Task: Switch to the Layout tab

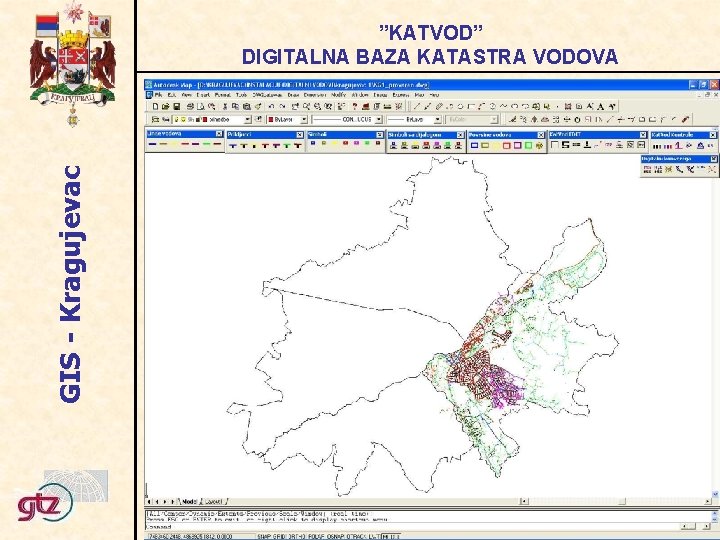Action: point(214,501)
